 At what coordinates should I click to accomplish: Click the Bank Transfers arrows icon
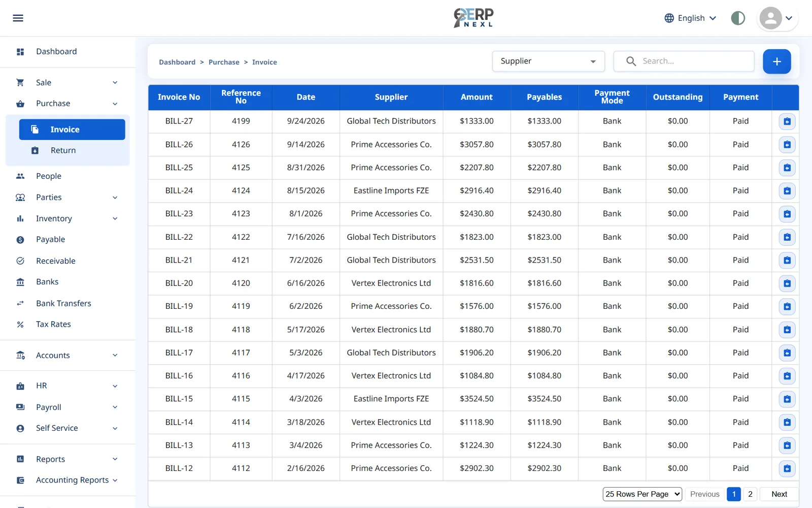coord(20,303)
